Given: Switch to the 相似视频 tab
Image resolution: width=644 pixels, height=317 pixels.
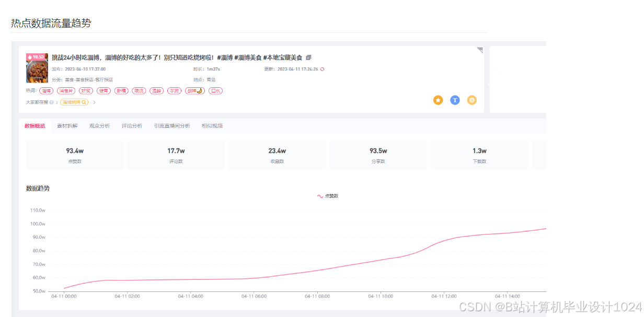Looking at the screenshot, I should click(x=212, y=125).
